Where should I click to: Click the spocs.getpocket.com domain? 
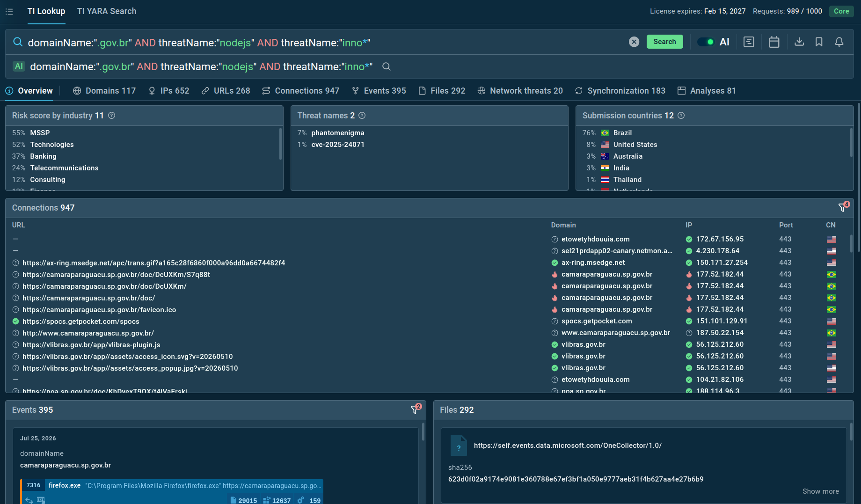point(597,321)
